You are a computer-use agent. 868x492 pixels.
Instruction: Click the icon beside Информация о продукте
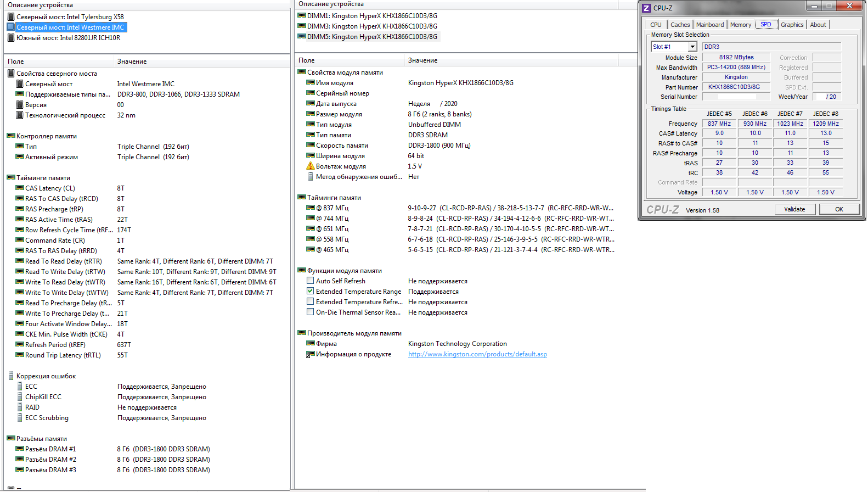pos(311,355)
